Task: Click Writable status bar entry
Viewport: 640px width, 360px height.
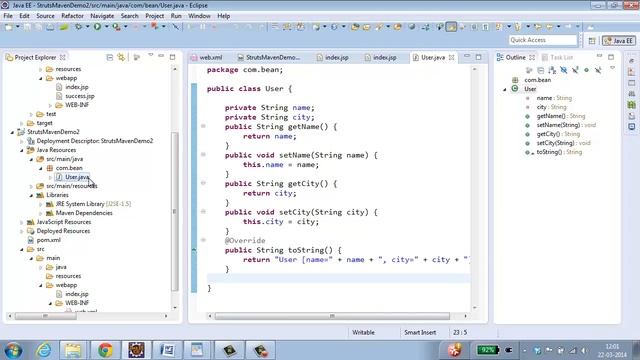Action: [x=363, y=333]
